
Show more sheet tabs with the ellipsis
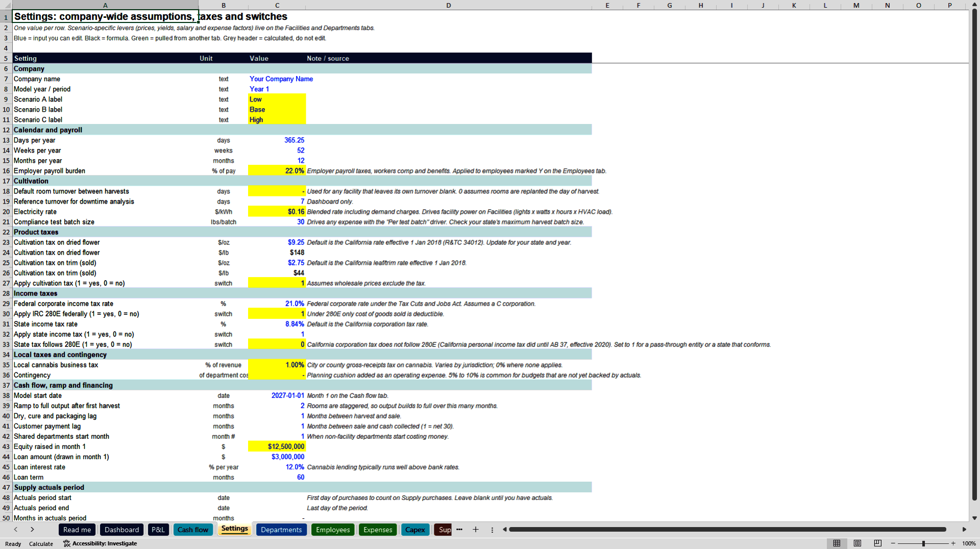[x=459, y=530]
